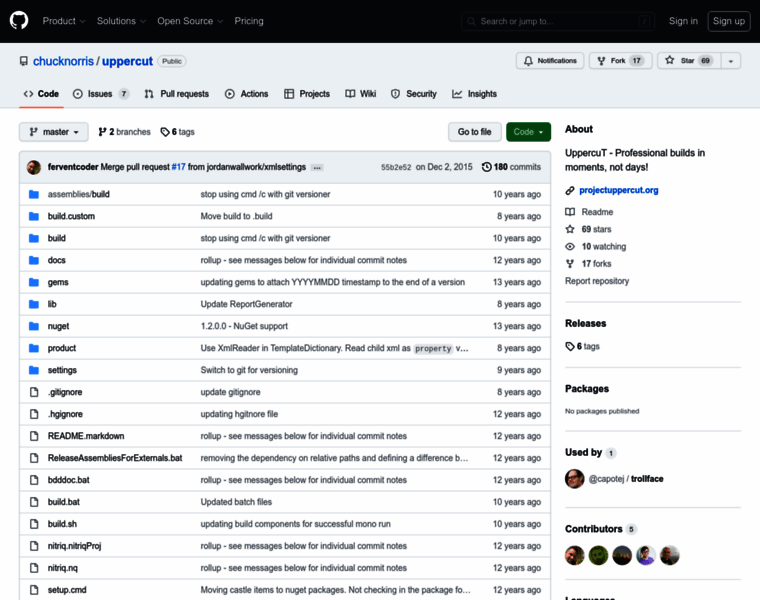Open the Security tab
This screenshot has width=760, height=600.
point(413,94)
